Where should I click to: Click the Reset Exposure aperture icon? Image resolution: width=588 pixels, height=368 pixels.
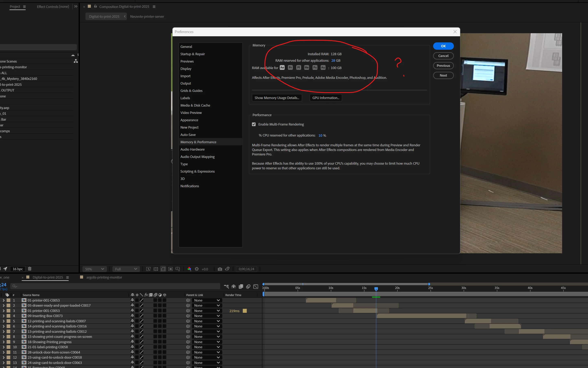point(197,269)
